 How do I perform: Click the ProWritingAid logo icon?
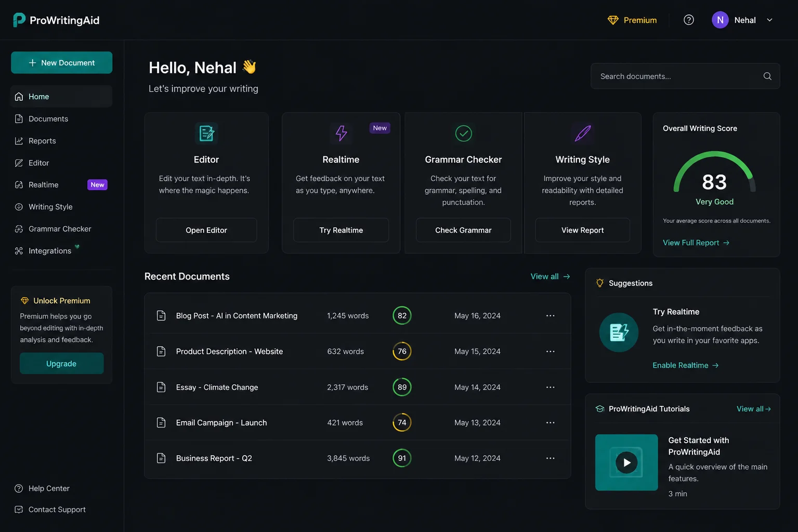[x=19, y=20]
